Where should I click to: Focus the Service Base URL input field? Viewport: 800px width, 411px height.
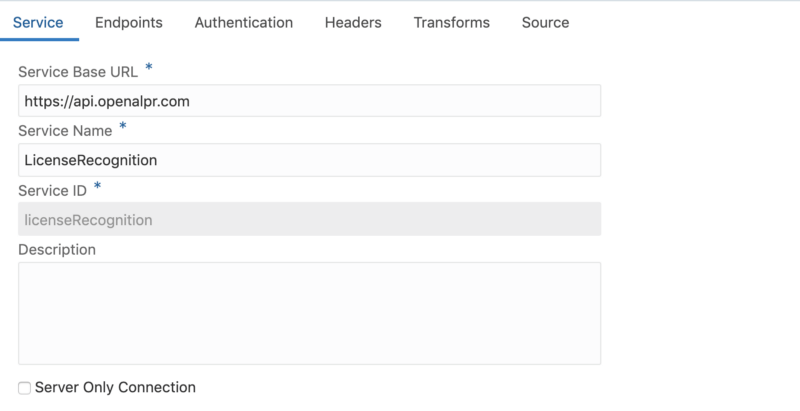[309, 101]
